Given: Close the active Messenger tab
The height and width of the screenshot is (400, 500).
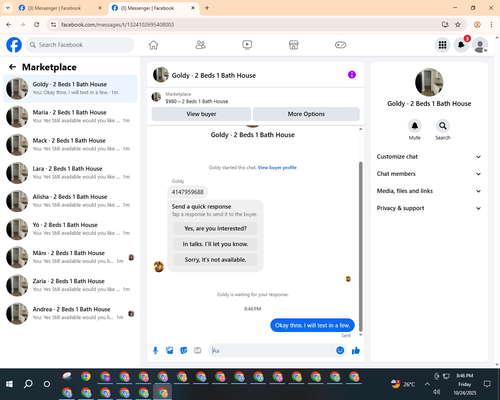Looking at the screenshot, I should [193, 8].
